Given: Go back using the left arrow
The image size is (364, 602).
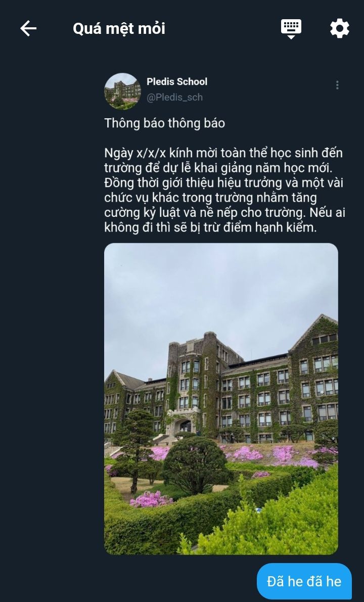Looking at the screenshot, I should (x=28, y=28).
